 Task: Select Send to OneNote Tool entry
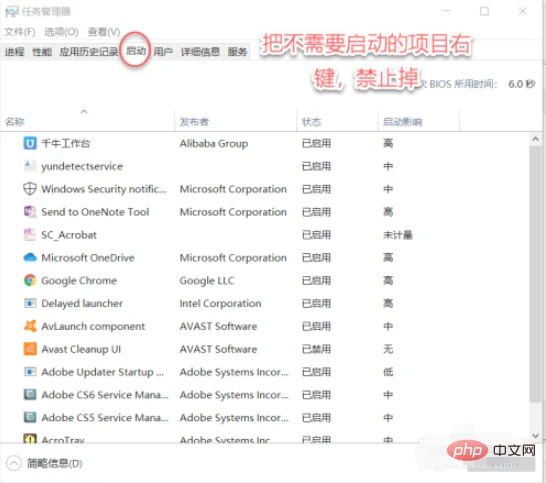(95, 212)
